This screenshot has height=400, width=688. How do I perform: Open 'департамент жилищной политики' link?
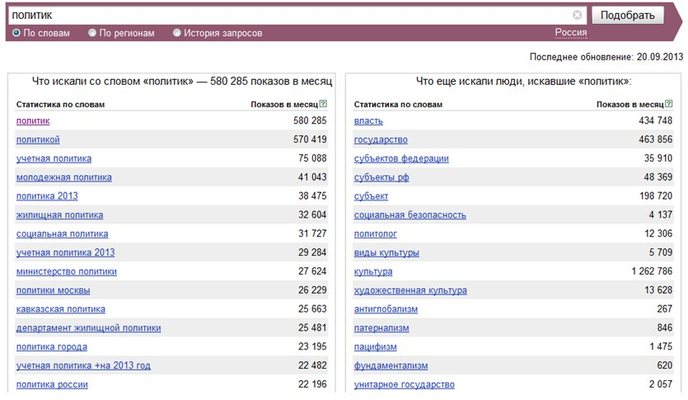pyautogui.click(x=89, y=328)
